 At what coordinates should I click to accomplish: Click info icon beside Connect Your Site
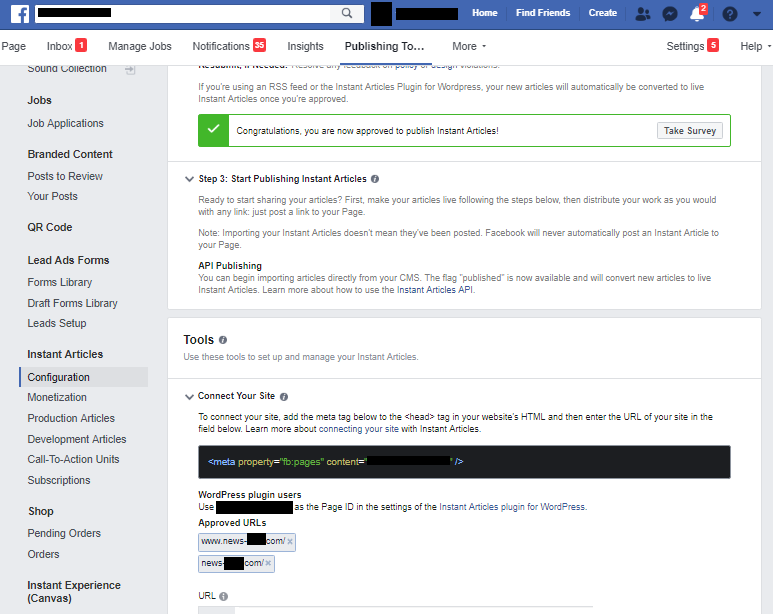284,397
